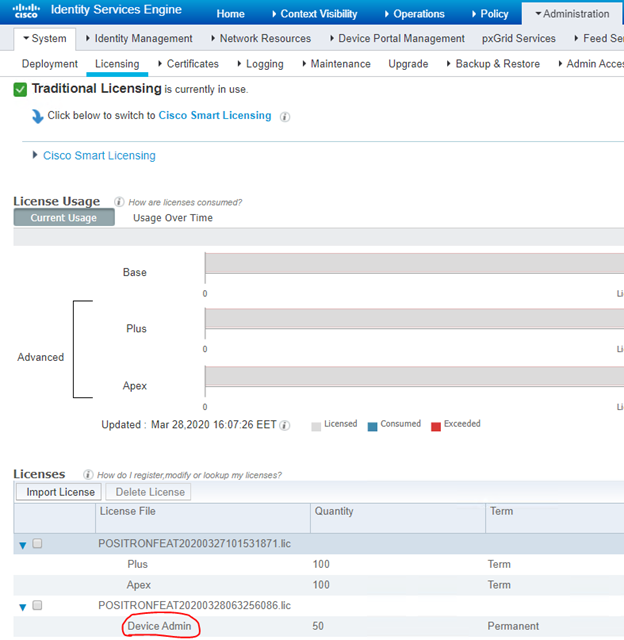Switch to the Deployment tab
The image size is (624, 640).
50,64
